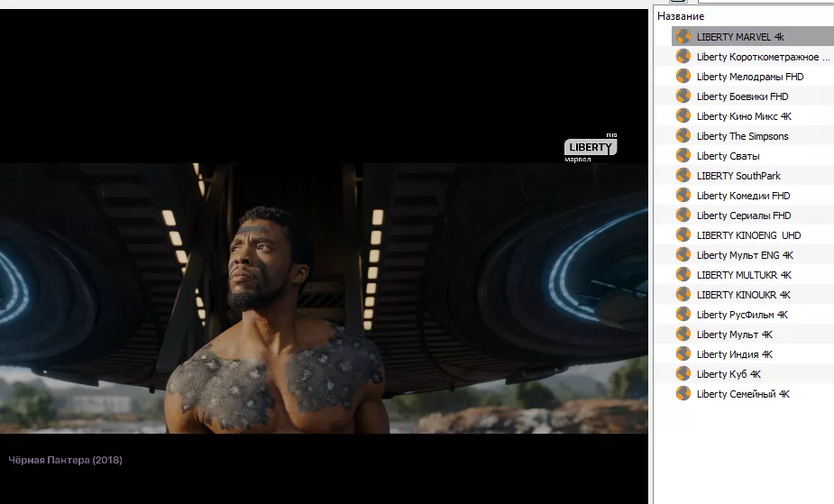Choose Liberty Мульт ENG 4K channel
The width and height of the screenshot is (834, 504).
point(745,255)
